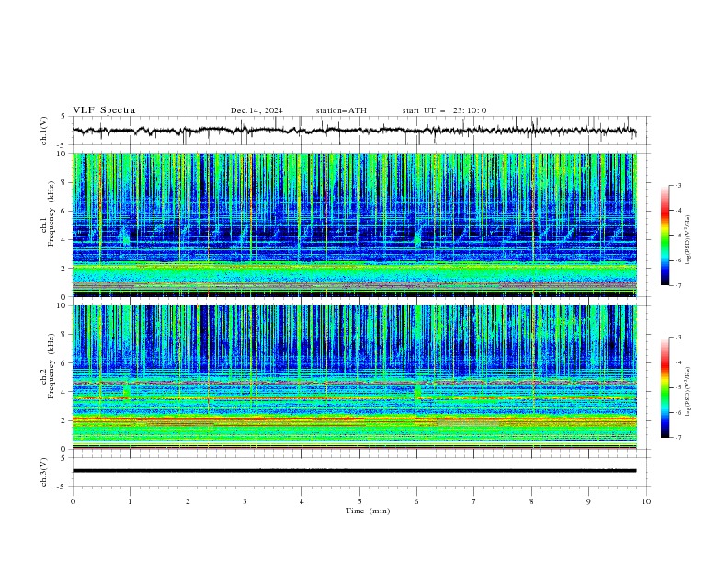
Task: Click the ch.2 "Frequency (kHz)" axis label
Action: pyautogui.click(x=51, y=365)
